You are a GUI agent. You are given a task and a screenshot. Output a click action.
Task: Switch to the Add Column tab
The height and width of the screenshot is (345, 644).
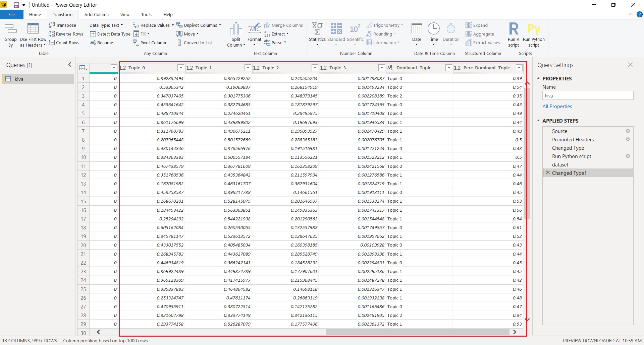[x=96, y=14]
